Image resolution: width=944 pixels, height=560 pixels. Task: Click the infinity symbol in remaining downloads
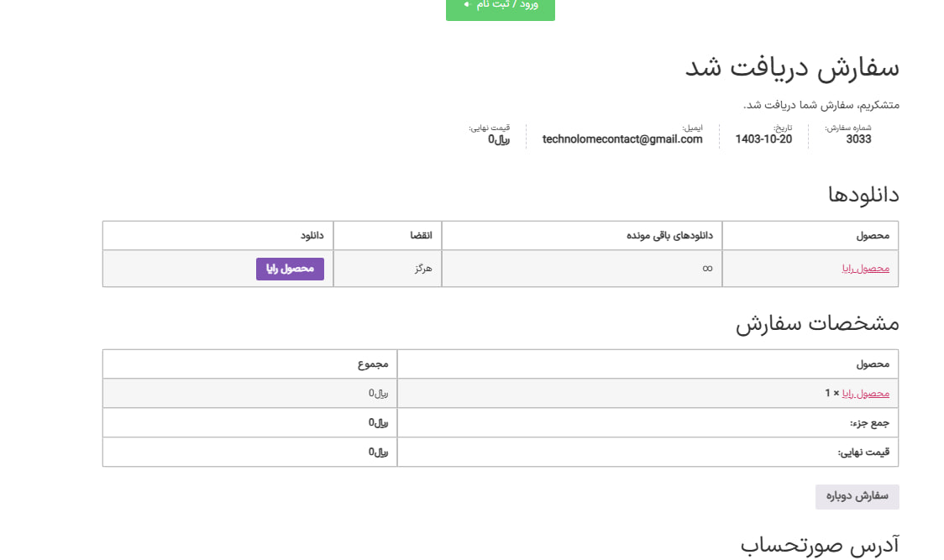pos(706,268)
